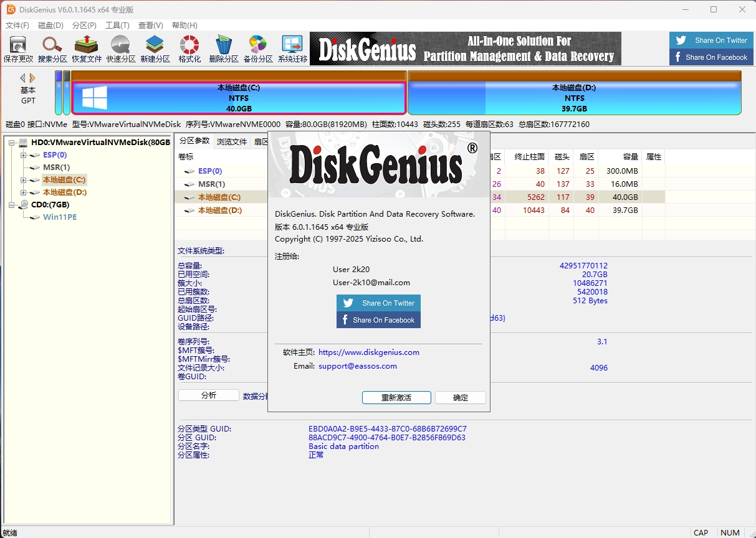The image size is (756, 538).
Task: Click the Search Partition (搜索分区) icon
Action: point(52,48)
